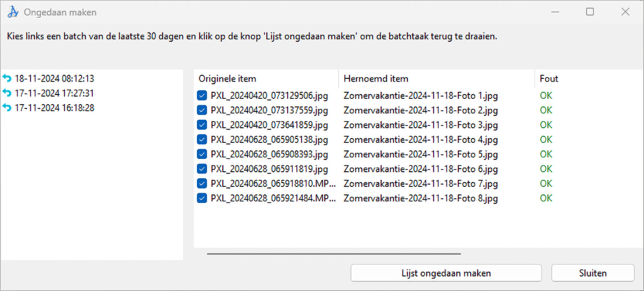Open batch dated 17-11-2024 16:18:28
The image size is (644, 291).
(x=54, y=108)
